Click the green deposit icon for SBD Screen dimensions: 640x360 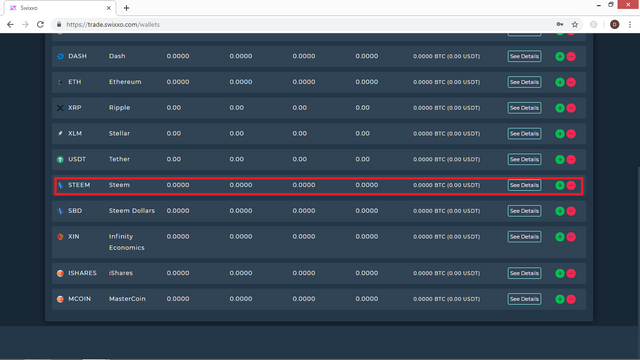click(x=560, y=211)
